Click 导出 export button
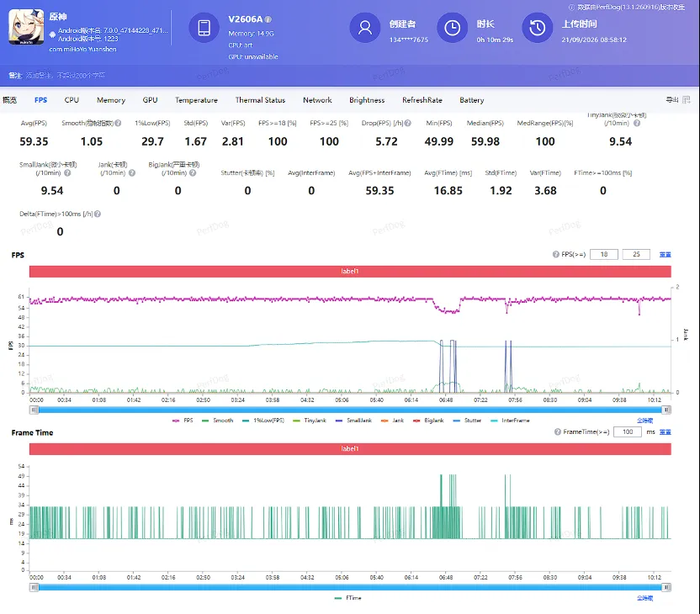The image size is (700, 614). (x=672, y=99)
